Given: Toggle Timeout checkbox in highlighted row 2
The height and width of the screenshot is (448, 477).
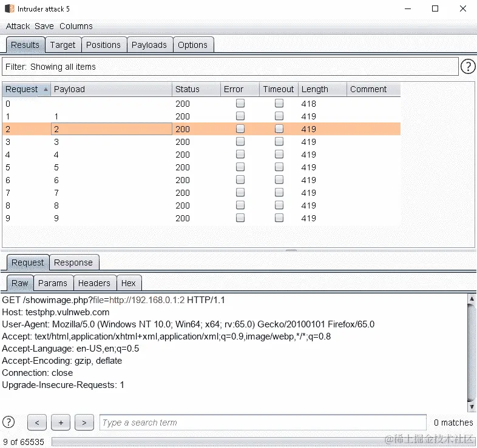Looking at the screenshot, I should tap(279, 129).
